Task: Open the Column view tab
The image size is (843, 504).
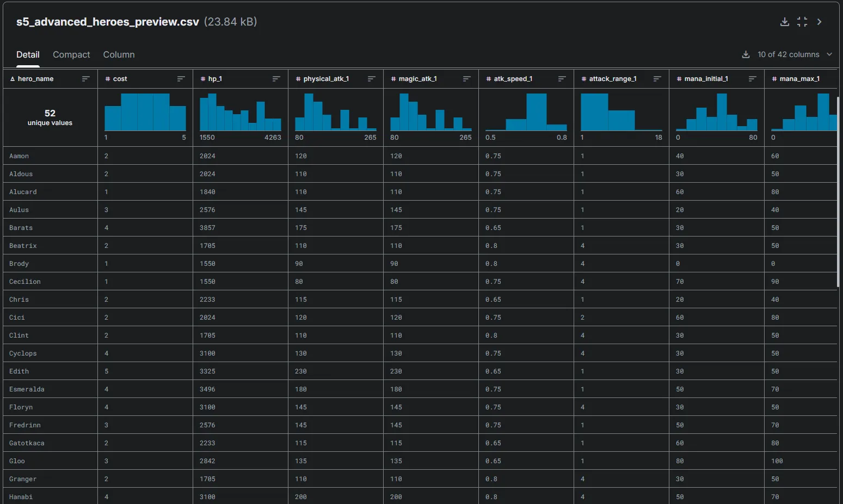Action: tap(119, 54)
